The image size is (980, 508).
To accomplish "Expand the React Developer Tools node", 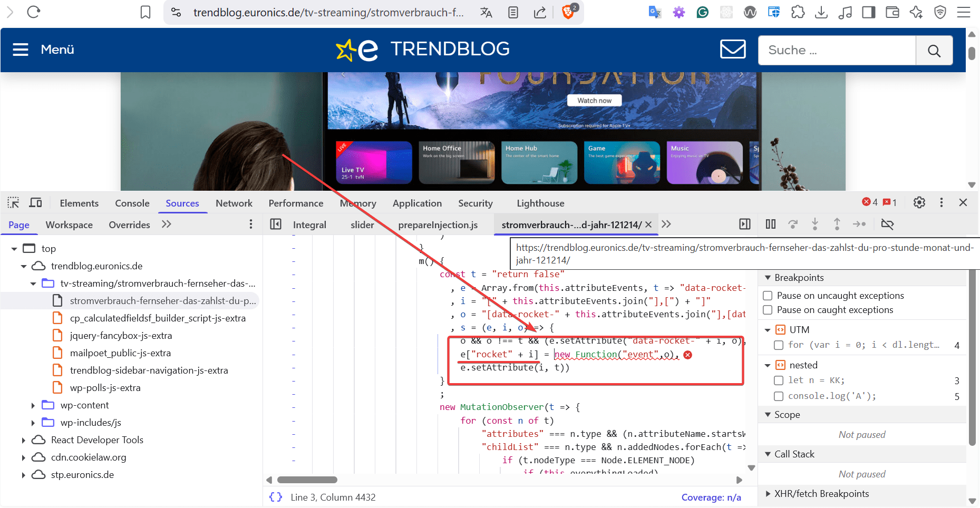I will (x=24, y=440).
